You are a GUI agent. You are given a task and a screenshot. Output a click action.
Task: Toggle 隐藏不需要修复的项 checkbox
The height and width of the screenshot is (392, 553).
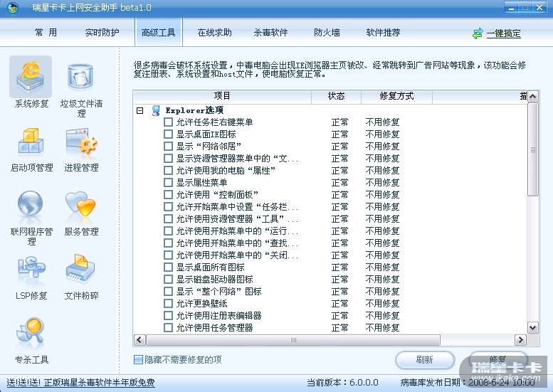tap(138, 359)
